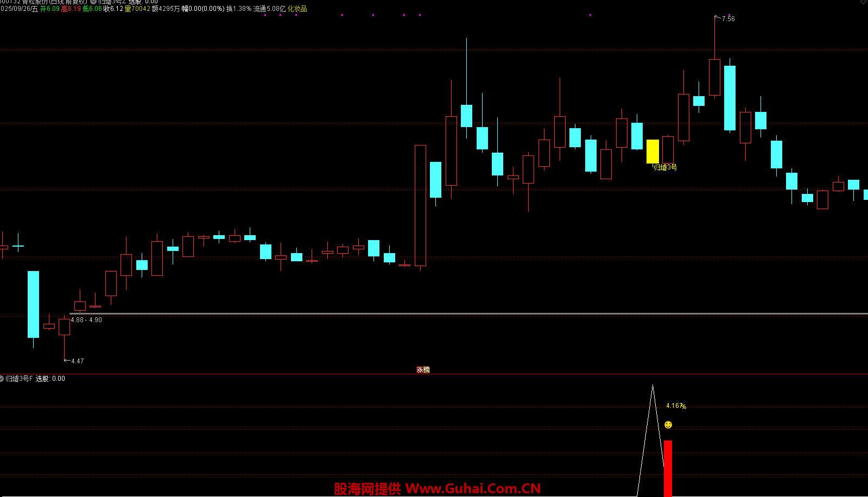This screenshot has width=868, height=497.
Task: Click the 7.56 high price label
Action: (728, 19)
